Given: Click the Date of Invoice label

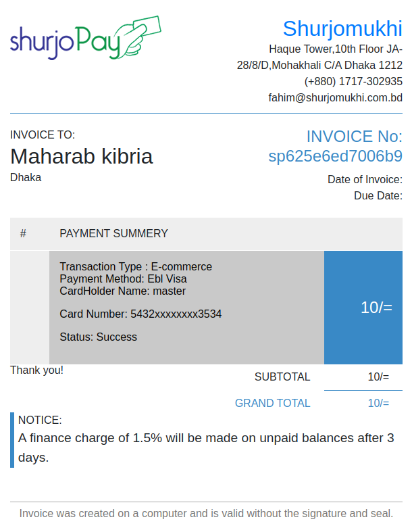Looking at the screenshot, I should 365,180.
